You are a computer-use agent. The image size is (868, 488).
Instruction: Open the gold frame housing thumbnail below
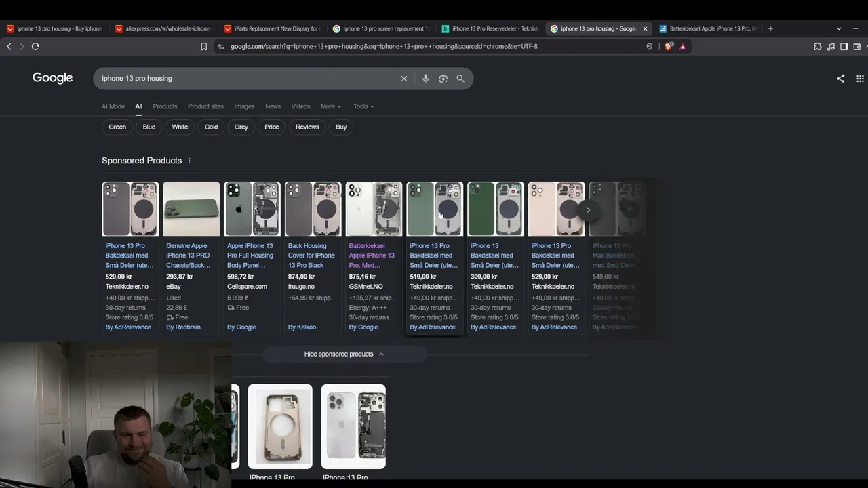tap(280, 426)
